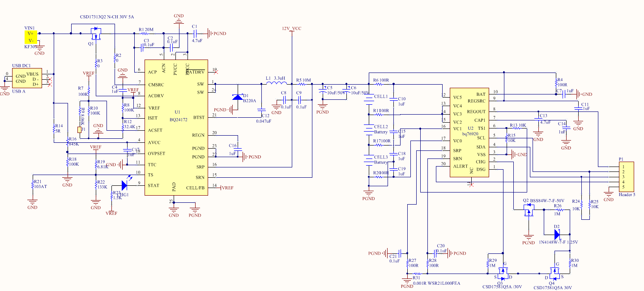
Task: Select the REGOUT pin label on U2
Action: 476,112
